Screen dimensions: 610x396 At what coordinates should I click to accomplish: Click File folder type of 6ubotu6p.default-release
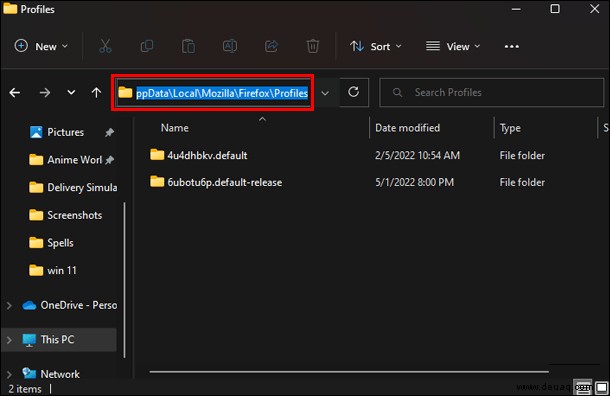522,182
